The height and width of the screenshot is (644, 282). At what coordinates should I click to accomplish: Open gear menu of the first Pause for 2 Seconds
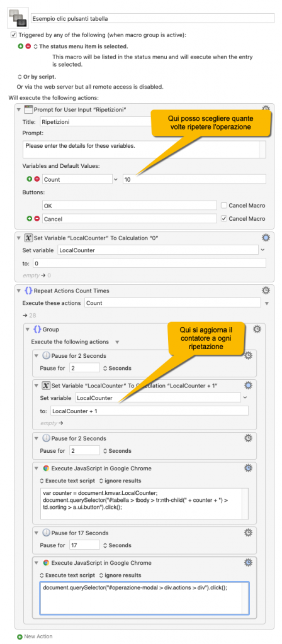(248, 355)
